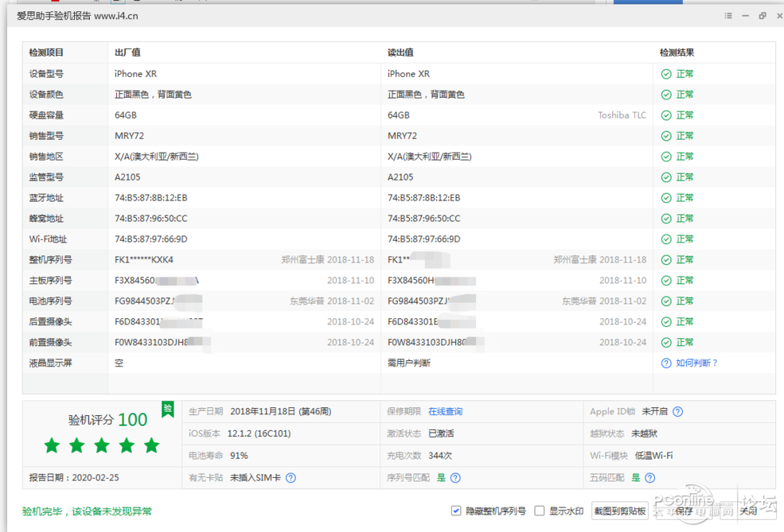Select the Toshiba TLC label
The height and width of the screenshot is (532, 784).
click(622, 115)
